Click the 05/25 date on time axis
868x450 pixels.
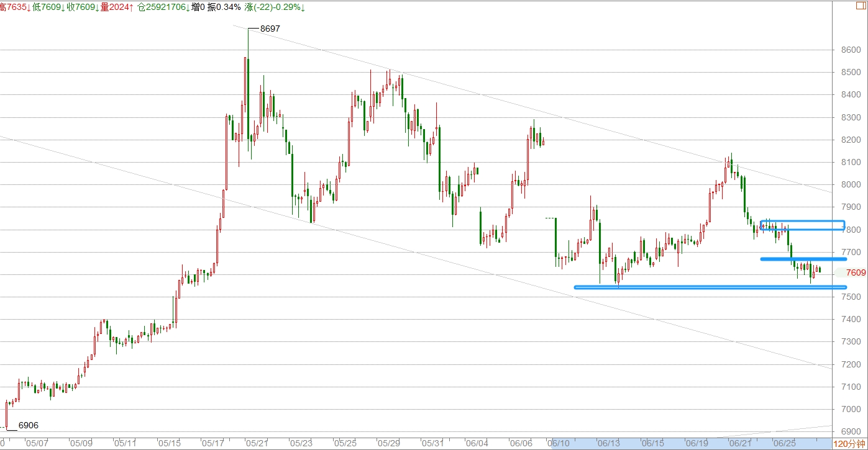coord(345,444)
